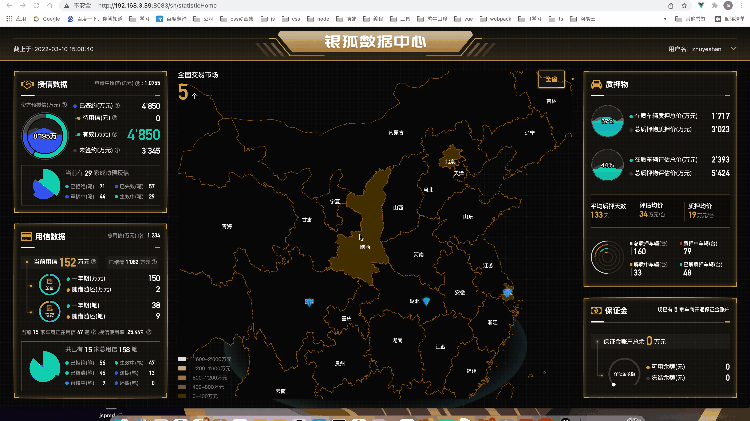The height and width of the screenshot is (421, 750).
Task: Open the Chrome profile avatar
Action: pos(728,5)
